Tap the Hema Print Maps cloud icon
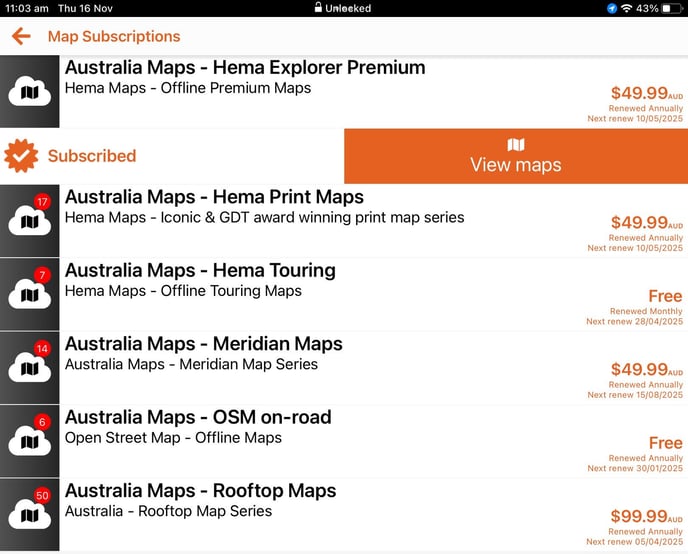The image size is (688, 554). (29, 221)
